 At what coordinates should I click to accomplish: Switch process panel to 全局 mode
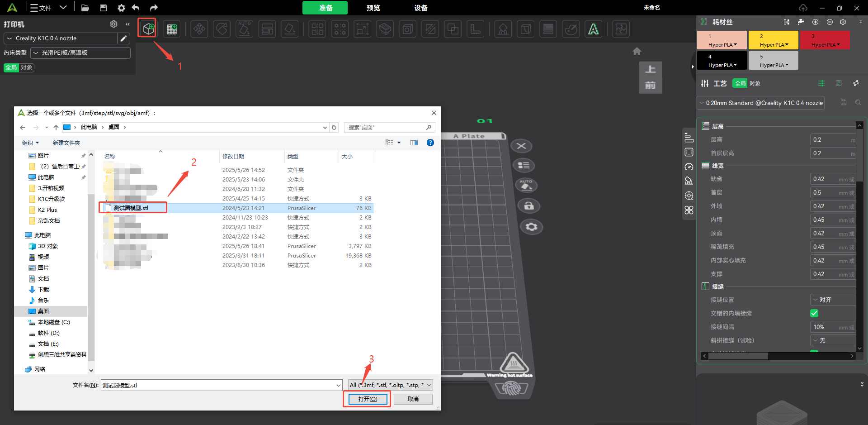pos(740,83)
